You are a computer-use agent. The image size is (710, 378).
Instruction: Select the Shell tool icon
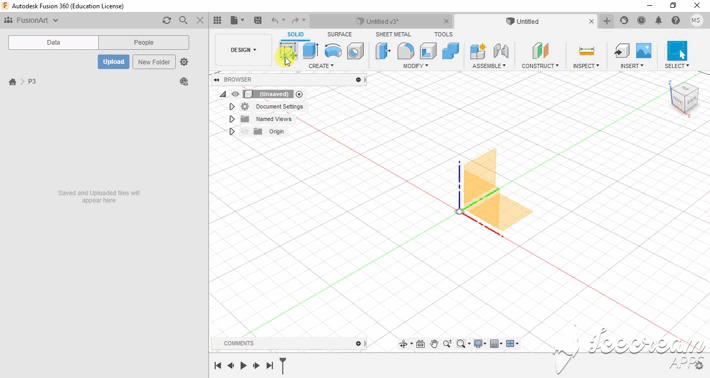click(x=428, y=51)
